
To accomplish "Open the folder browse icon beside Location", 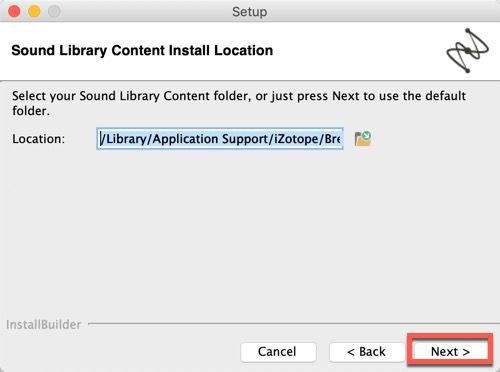I will [363, 139].
